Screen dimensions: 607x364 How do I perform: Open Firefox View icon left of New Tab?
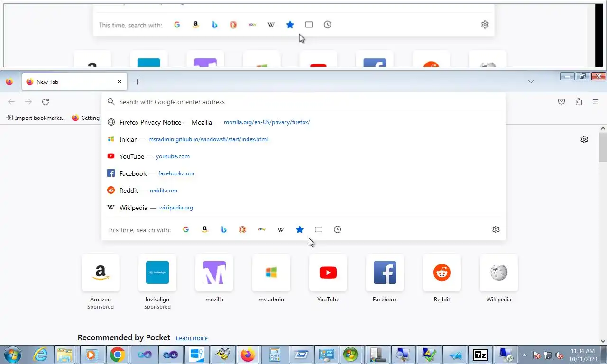tap(9, 82)
